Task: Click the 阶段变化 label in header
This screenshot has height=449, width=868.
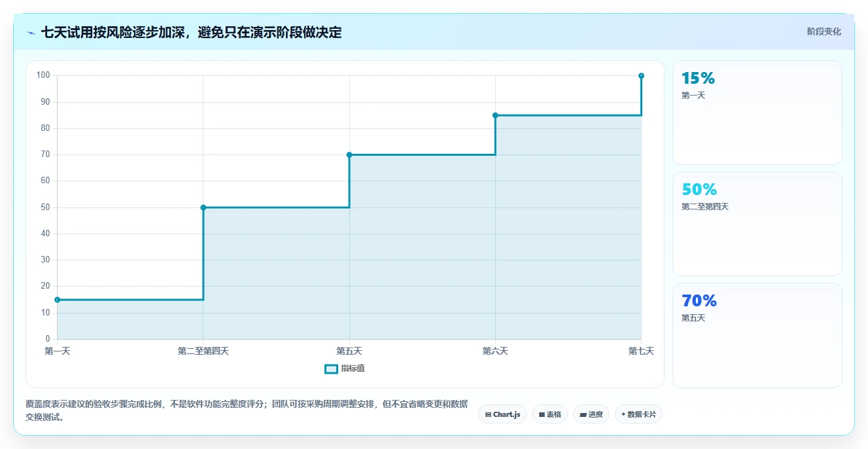Action: pyautogui.click(x=824, y=31)
